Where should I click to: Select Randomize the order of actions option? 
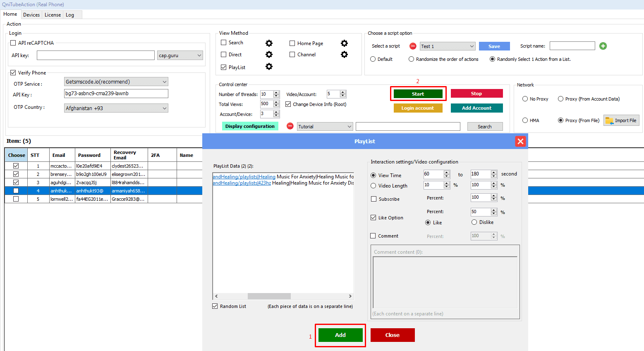tap(412, 59)
